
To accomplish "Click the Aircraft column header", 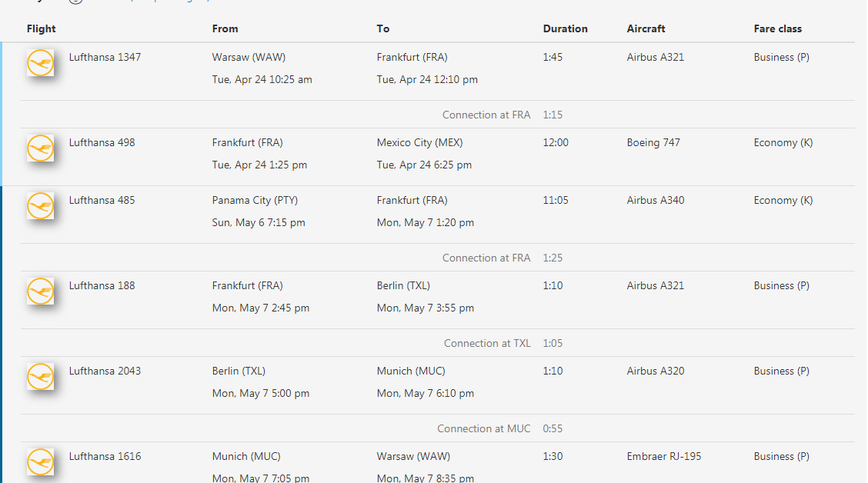I will (646, 28).
